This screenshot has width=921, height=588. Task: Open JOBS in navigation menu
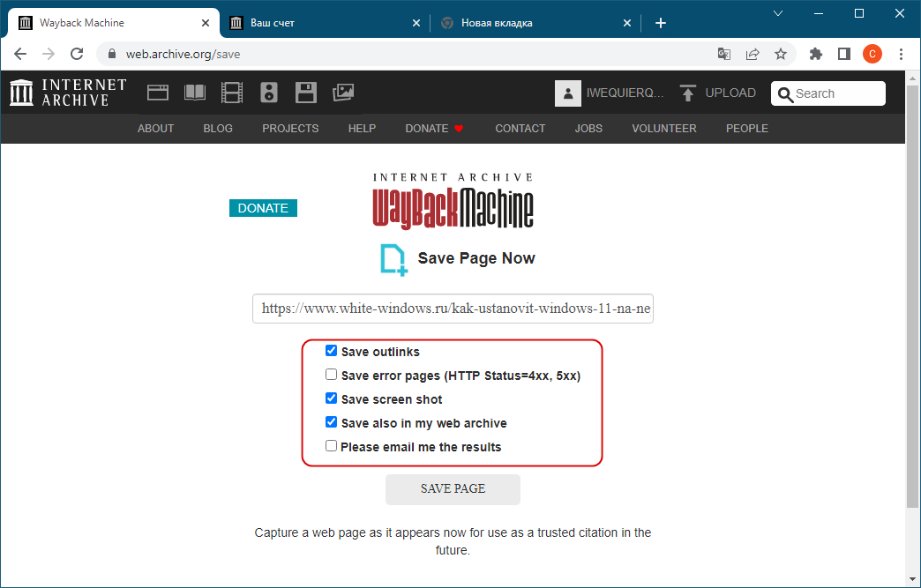588,129
